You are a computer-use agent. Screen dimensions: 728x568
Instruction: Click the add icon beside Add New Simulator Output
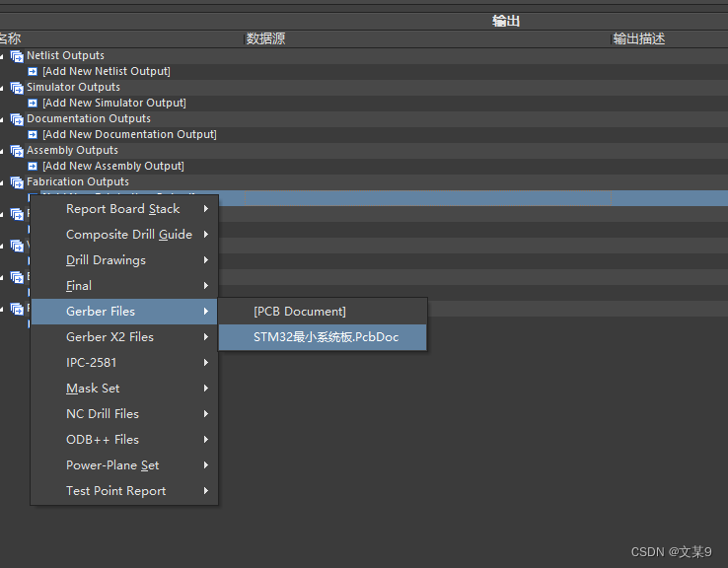[33, 103]
